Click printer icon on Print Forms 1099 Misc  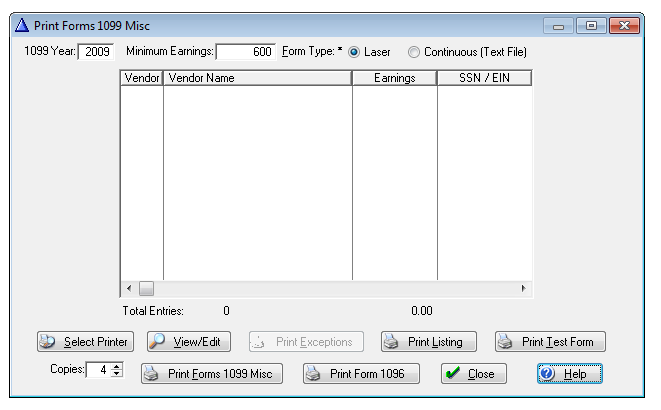click(x=152, y=374)
